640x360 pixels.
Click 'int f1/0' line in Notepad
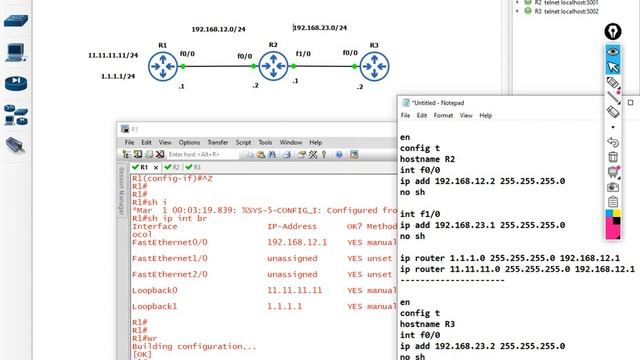coord(420,214)
